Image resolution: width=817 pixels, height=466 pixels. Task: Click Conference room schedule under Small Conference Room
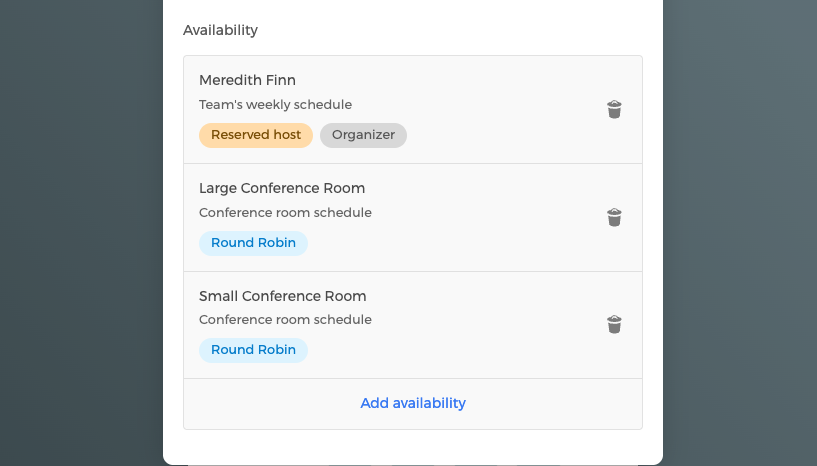pos(285,320)
